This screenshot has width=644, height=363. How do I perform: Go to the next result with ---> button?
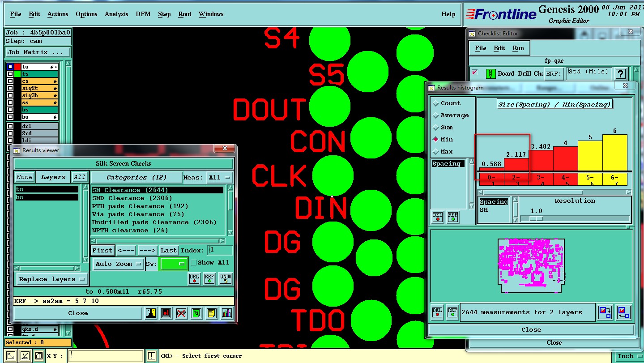(x=147, y=251)
